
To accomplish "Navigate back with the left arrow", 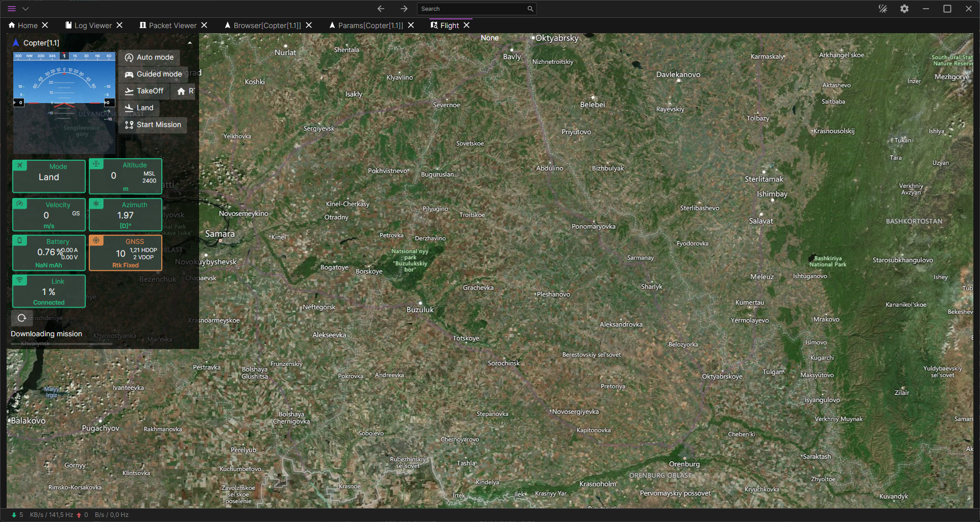I will click(381, 9).
